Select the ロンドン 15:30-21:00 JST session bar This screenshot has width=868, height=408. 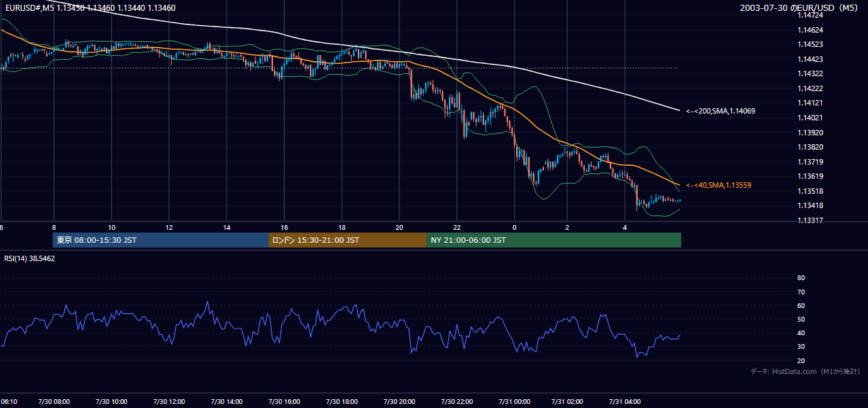[348, 240]
